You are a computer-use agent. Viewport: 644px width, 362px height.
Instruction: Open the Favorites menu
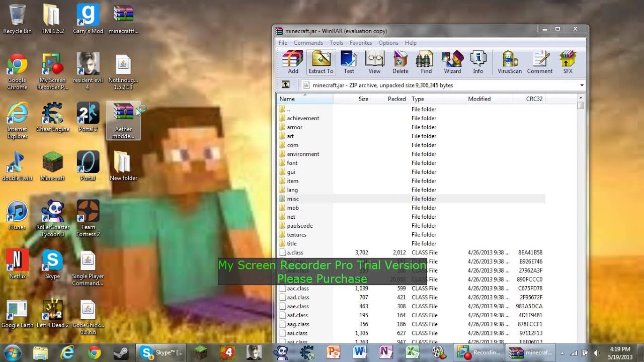[361, 43]
